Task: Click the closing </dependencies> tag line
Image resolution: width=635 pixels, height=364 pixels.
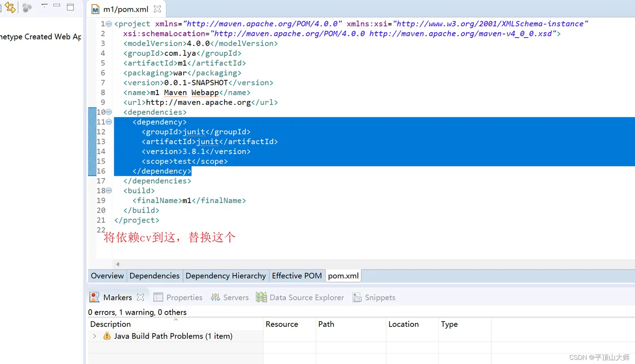Action: [157, 181]
